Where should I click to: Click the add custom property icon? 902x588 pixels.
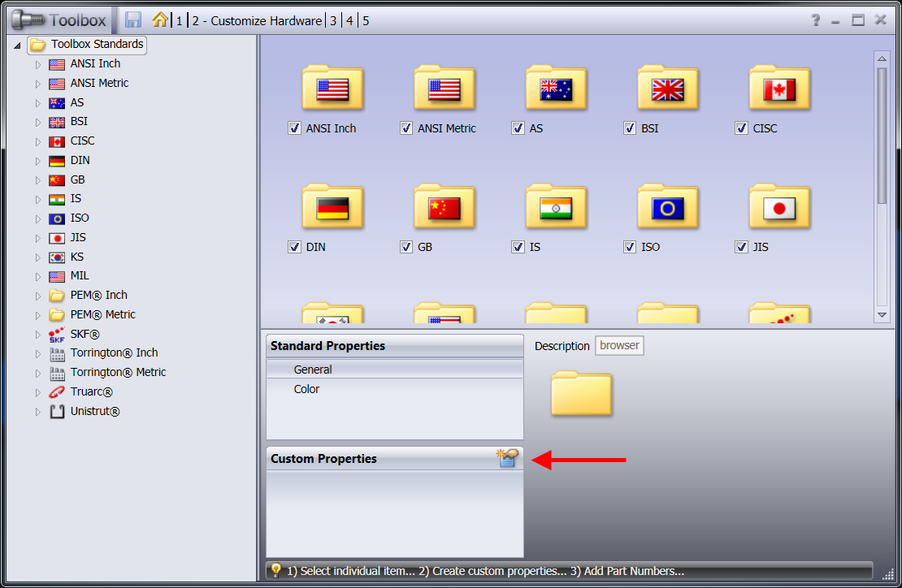point(507,458)
